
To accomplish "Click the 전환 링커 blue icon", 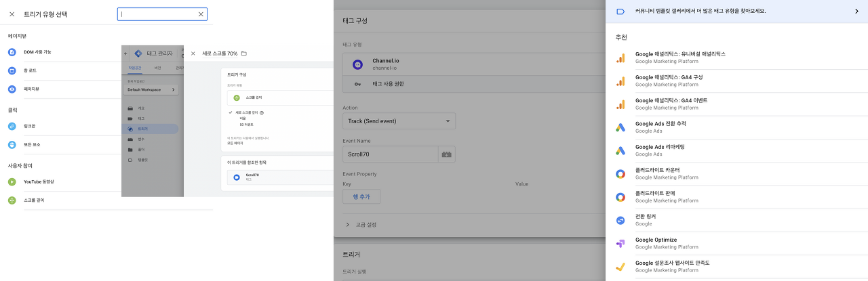I will pos(620,220).
